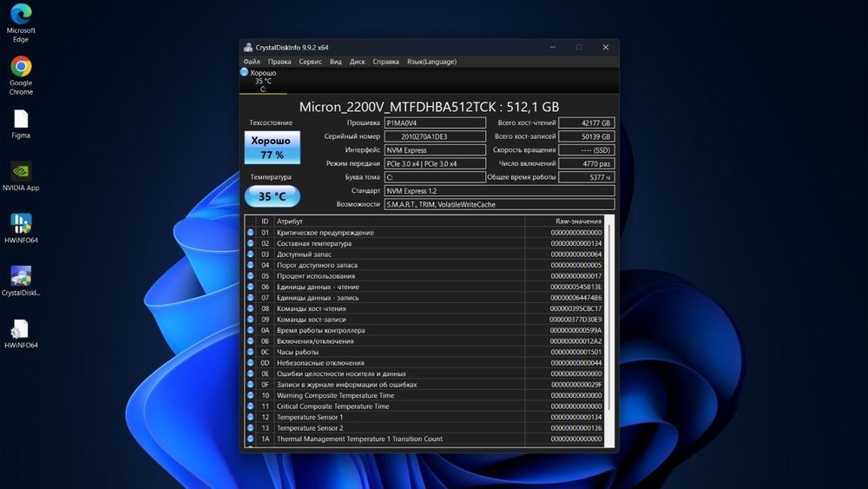
Task: Click the ID column header
Action: point(265,221)
